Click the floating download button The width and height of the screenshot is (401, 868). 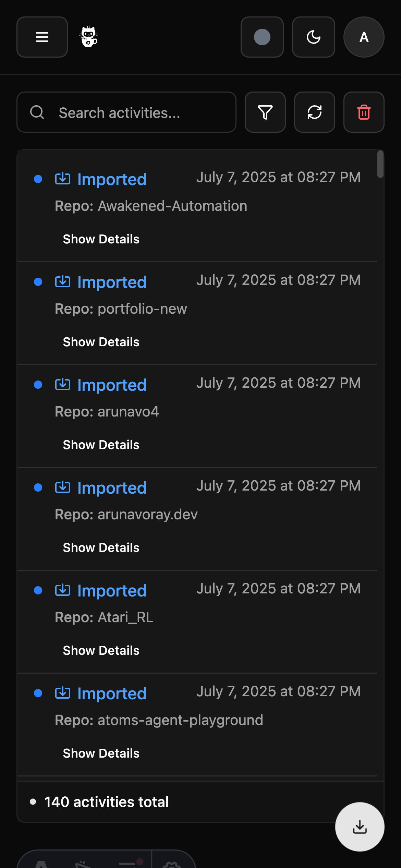pos(360,827)
